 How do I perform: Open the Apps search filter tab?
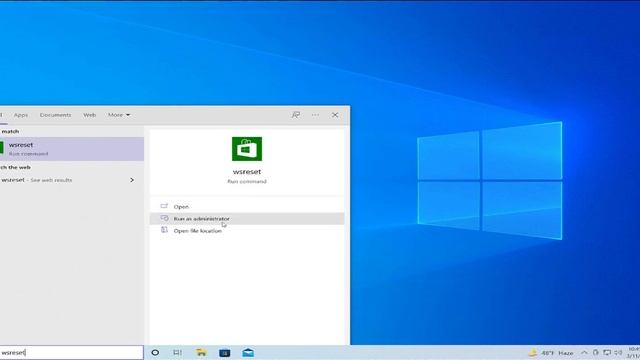pyautogui.click(x=21, y=115)
